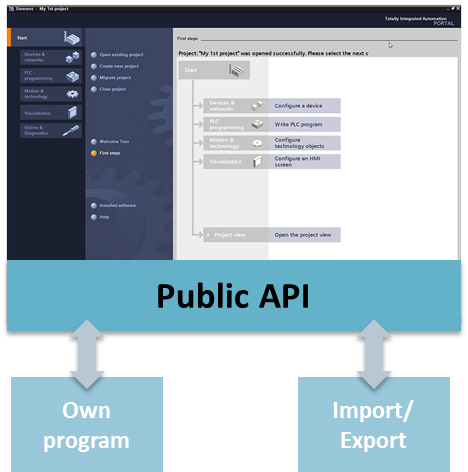This screenshot has width=468, height=472.
Task: Open Devices & networks portal in the sidebar
Action: [x=51, y=57]
